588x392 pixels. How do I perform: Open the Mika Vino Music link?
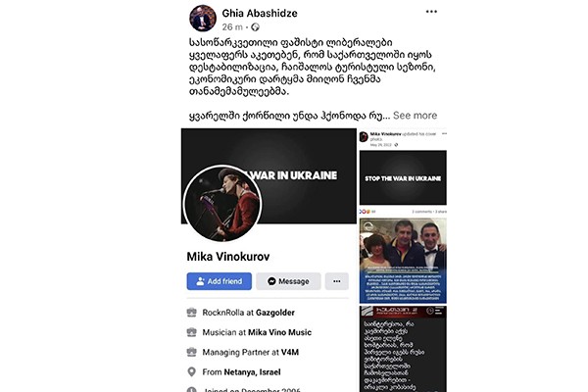(279, 332)
